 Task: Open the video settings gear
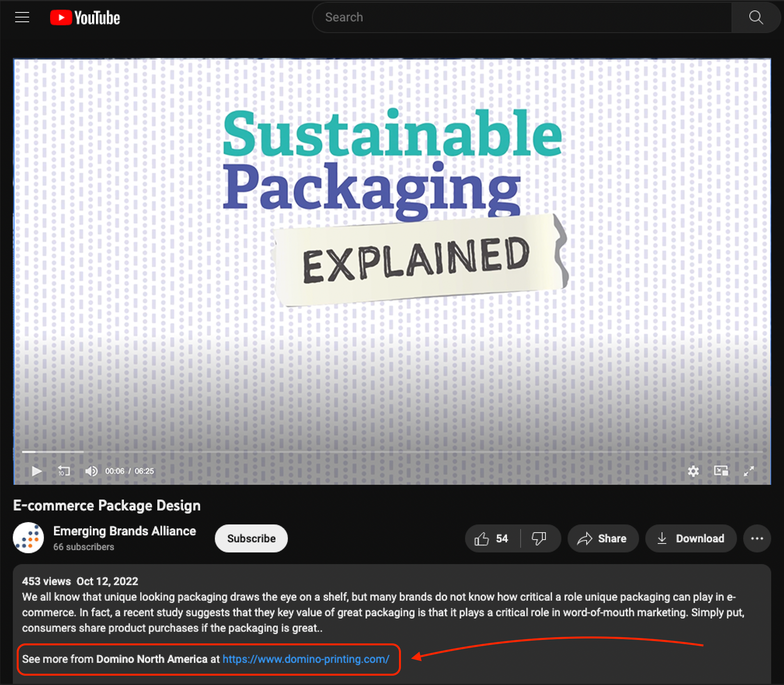click(693, 471)
